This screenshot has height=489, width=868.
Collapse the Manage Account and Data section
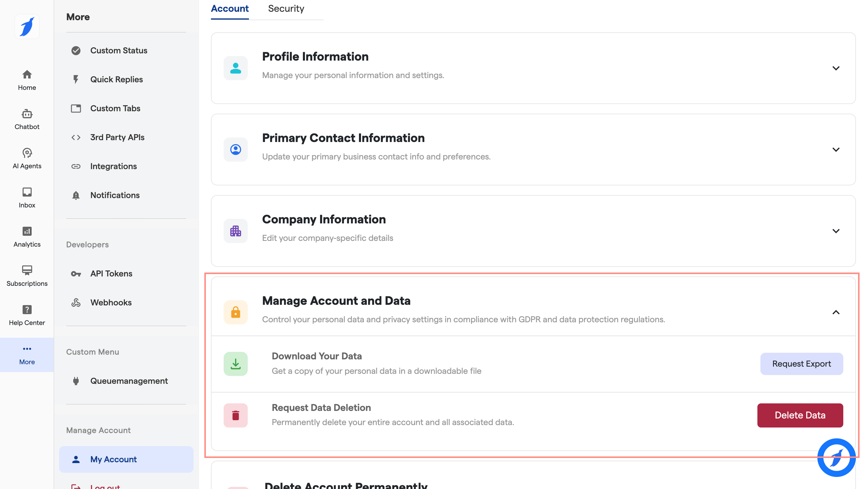pos(836,312)
